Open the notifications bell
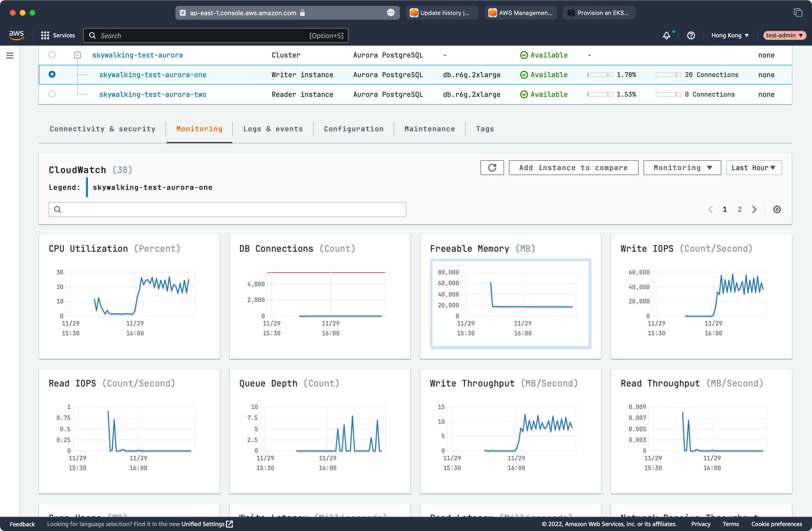 666,35
